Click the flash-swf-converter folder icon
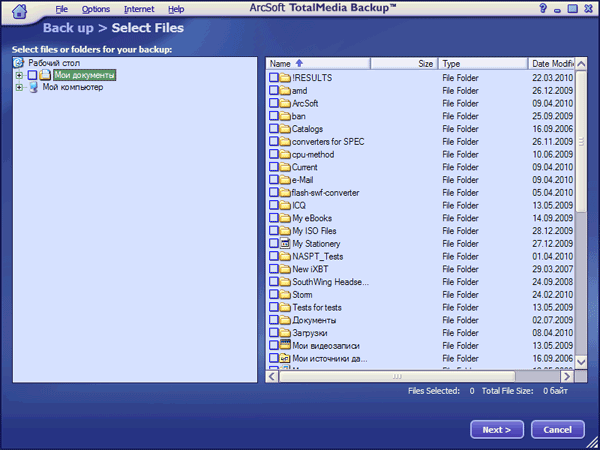Image resolution: width=600 pixels, height=450 pixels. point(285,192)
